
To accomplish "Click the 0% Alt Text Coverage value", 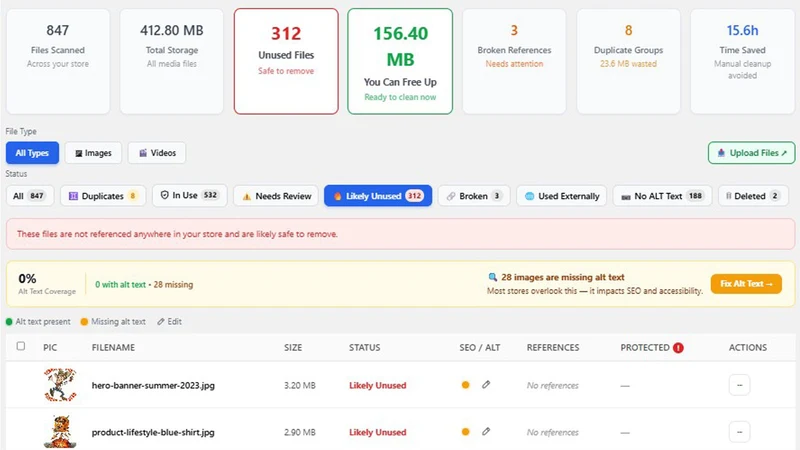I will (x=28, y=279).
